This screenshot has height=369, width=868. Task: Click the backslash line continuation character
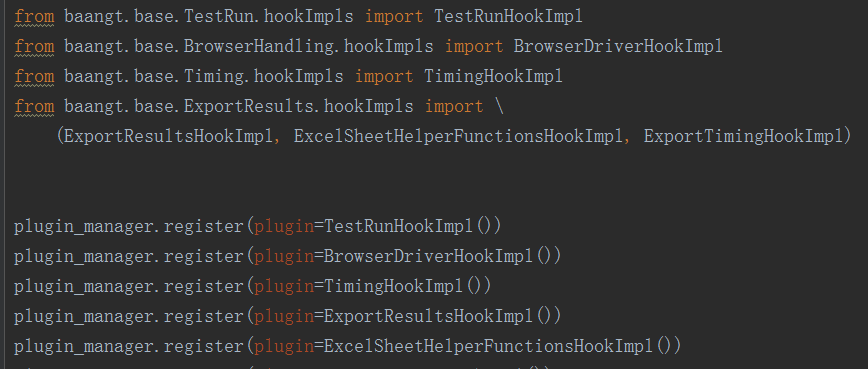click(499, 106)
